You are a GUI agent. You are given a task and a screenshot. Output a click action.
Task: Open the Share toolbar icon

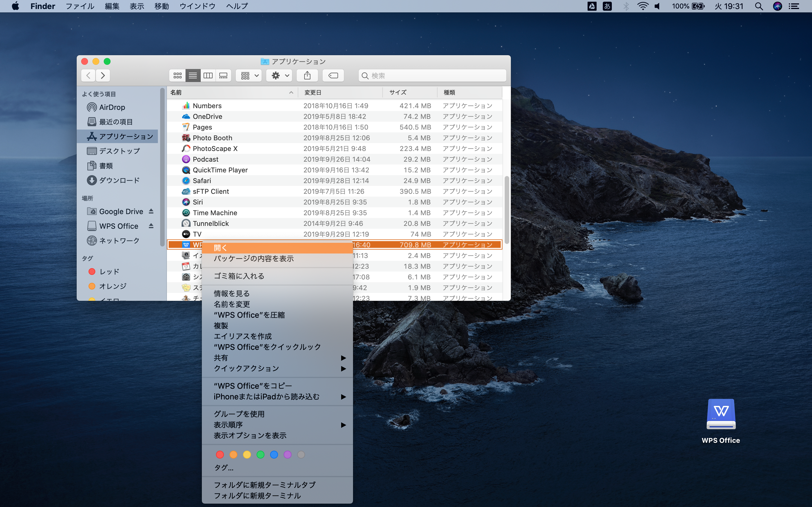coord(307,75)
